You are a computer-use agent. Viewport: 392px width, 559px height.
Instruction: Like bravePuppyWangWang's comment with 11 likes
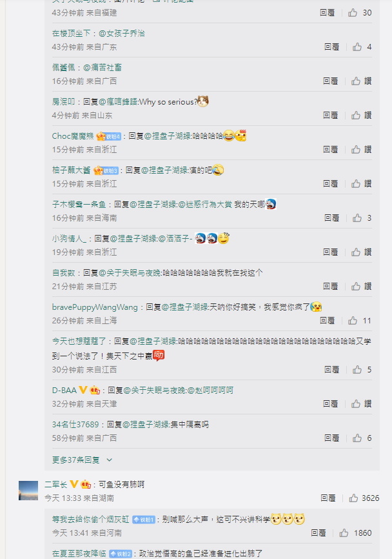pos(353,321)
